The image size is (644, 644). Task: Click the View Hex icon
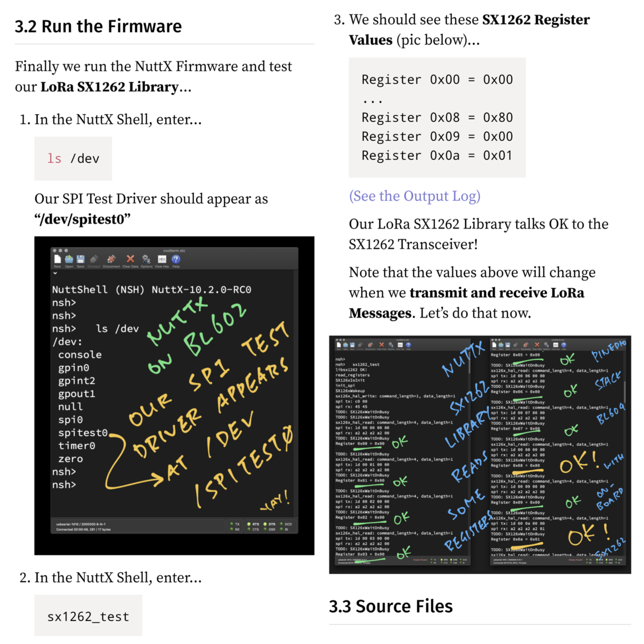(162, 259)
